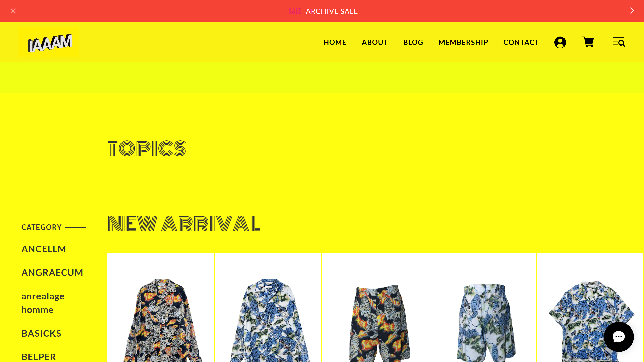644x362 pixels.
Task: Open the dark tiger long-sleeve shirt
Action: 161,307
